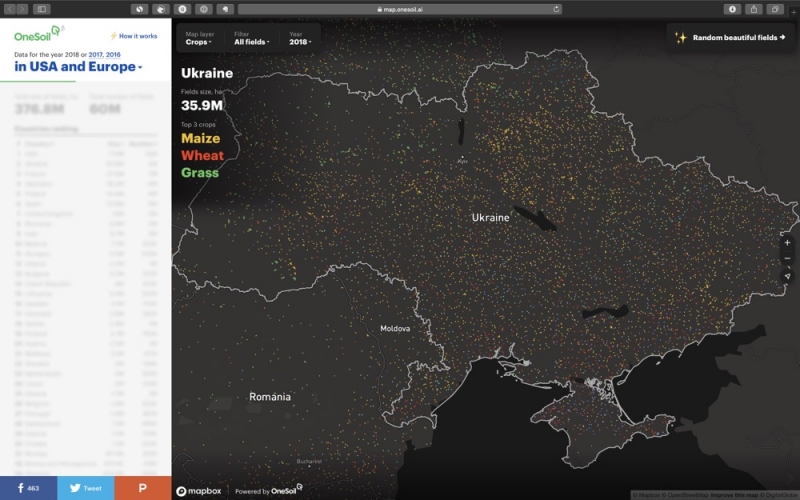Share on Facebook via the bottom button
800x500 pixels.
click(28, 488)
